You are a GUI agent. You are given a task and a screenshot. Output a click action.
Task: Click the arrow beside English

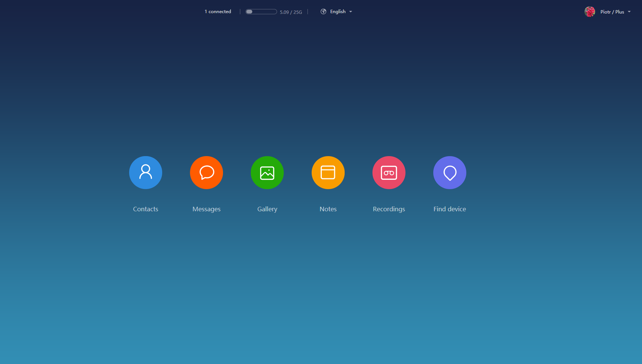click(351, 12)
